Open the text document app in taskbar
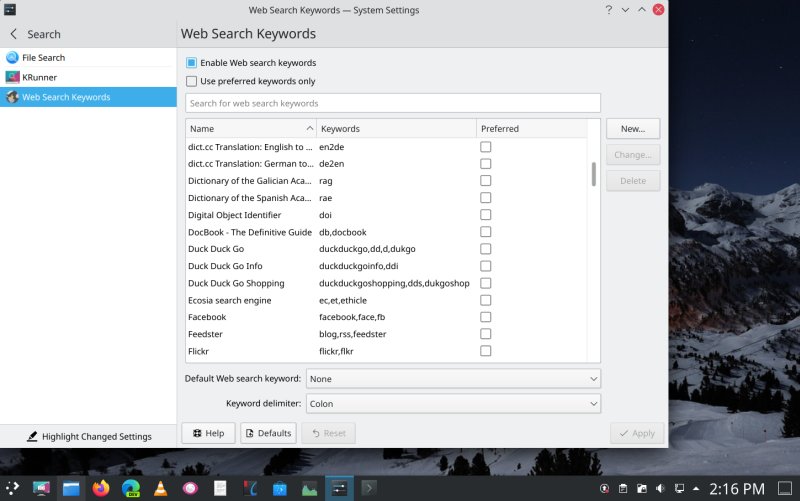This screenshot has width=800, height=501. 220,488
